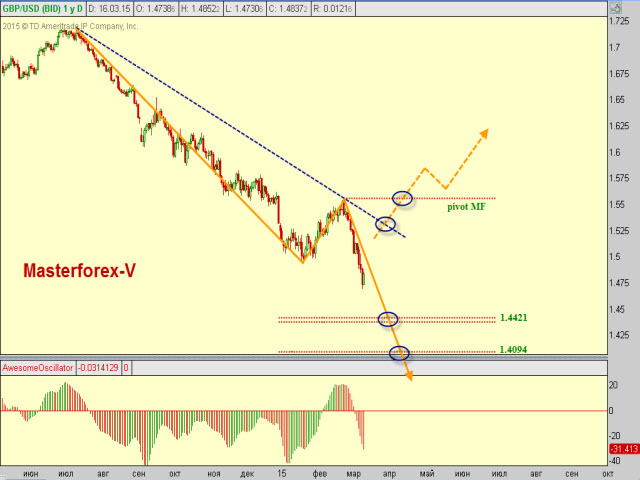Click the дек month on time axis
Screen dimensions: 640x480
[x=247, y=474]
